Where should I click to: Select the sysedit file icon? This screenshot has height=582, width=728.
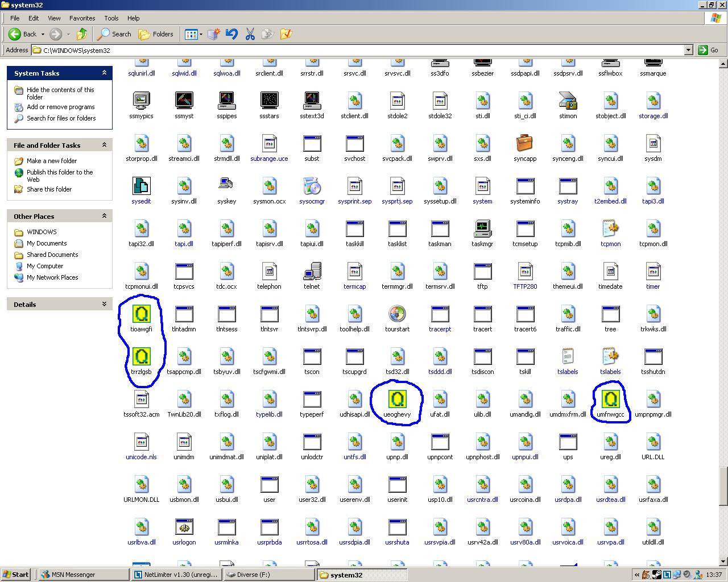pyautogui.click(x=141, y=186)
